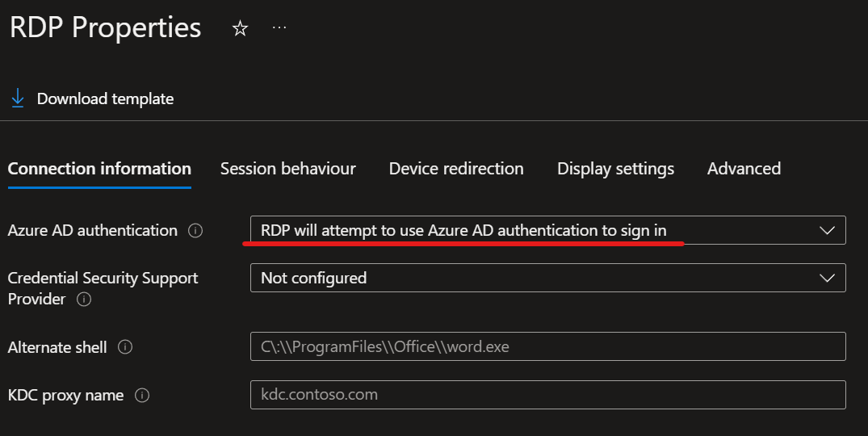Show info tooltip for Azure AD authentication
868x436 pixels.
[x=195, y=230]
